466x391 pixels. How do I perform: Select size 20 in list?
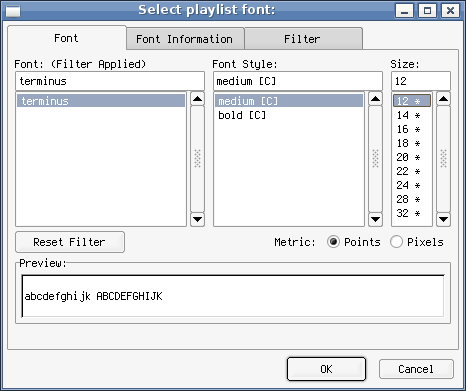[412, 157]
